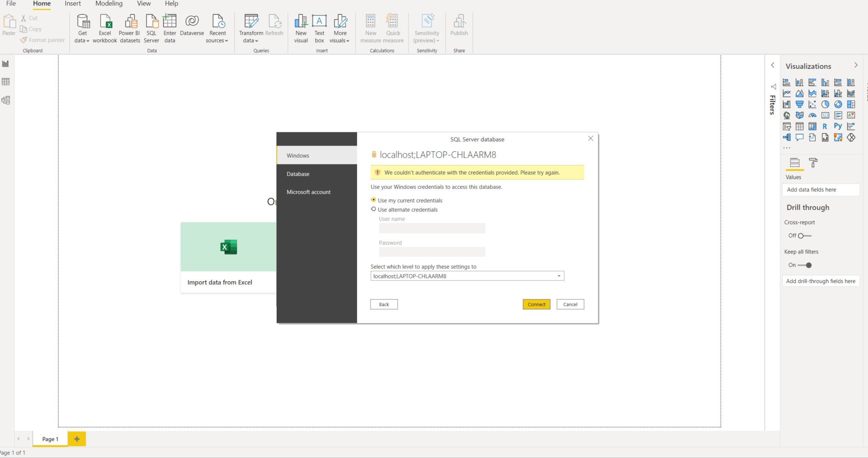The height and width of the screenshot is (458, 868).
Task: Open Power BI datasets
Action: pos(130,28)
